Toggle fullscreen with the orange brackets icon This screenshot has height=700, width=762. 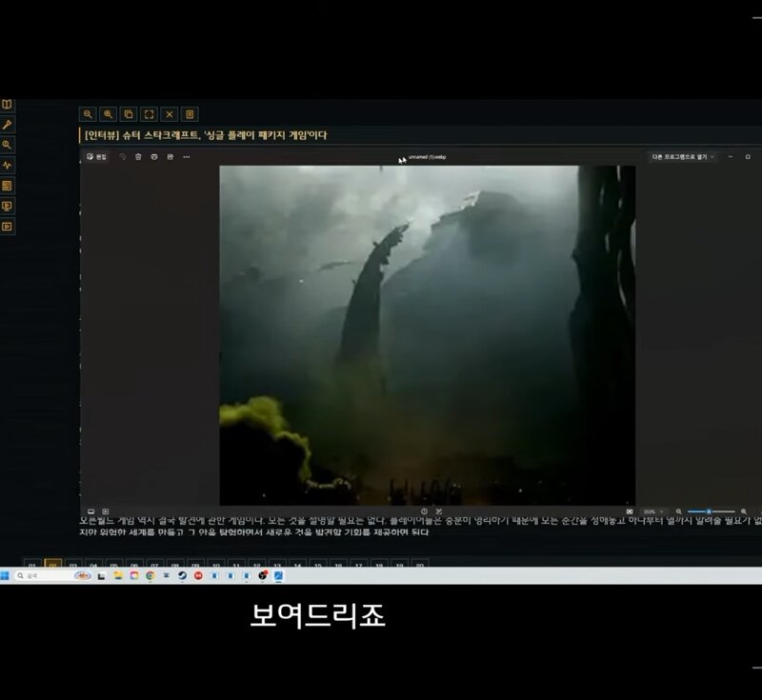pyautogui.click(x=150, y=114)
